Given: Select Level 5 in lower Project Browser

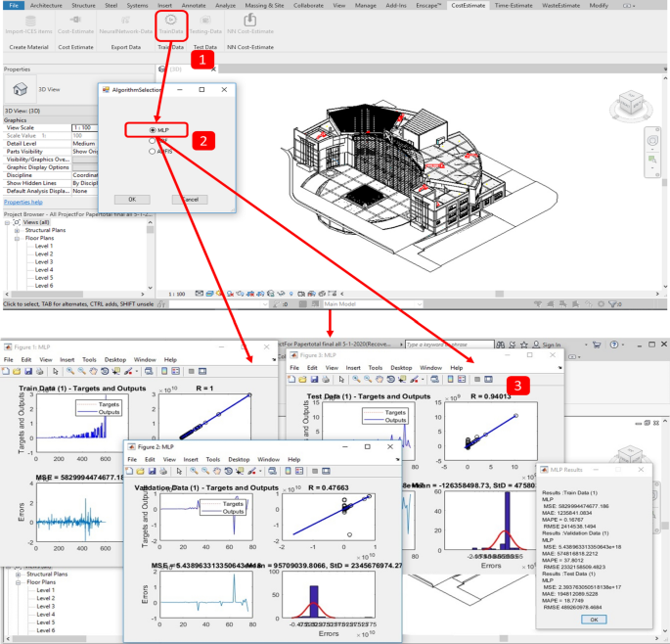Looking at the screenshot, I should pyautogui.click(x=46, y=622).
